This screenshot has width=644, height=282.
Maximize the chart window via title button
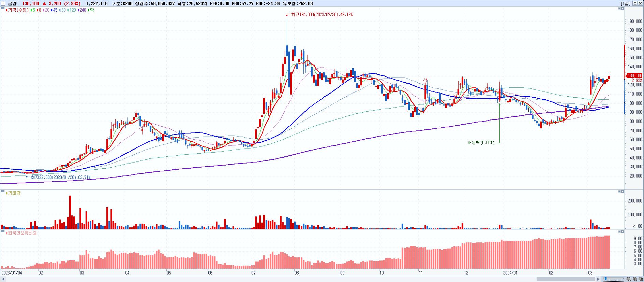[x=635, y=3]
